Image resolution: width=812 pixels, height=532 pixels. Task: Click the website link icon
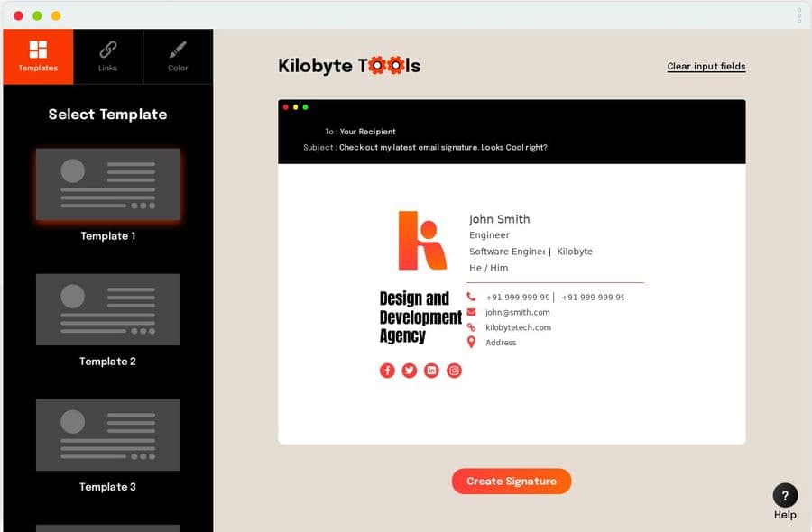click(471, 327)
